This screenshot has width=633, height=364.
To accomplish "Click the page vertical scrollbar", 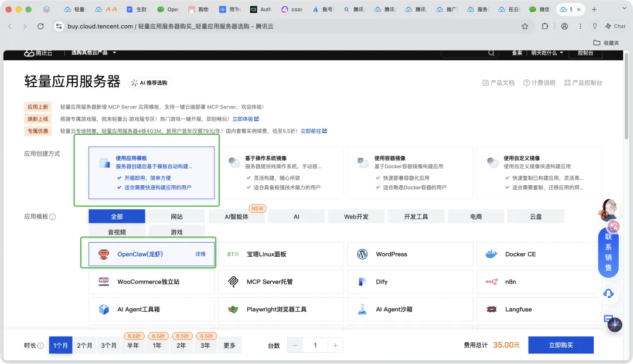I will point(627,96).
